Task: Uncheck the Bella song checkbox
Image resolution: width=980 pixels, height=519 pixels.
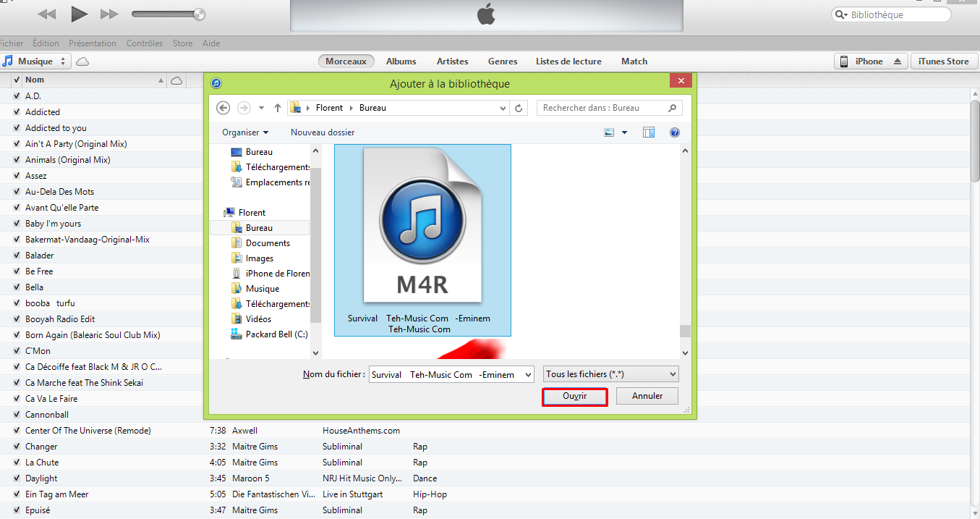Action: [x=17, y=287]
